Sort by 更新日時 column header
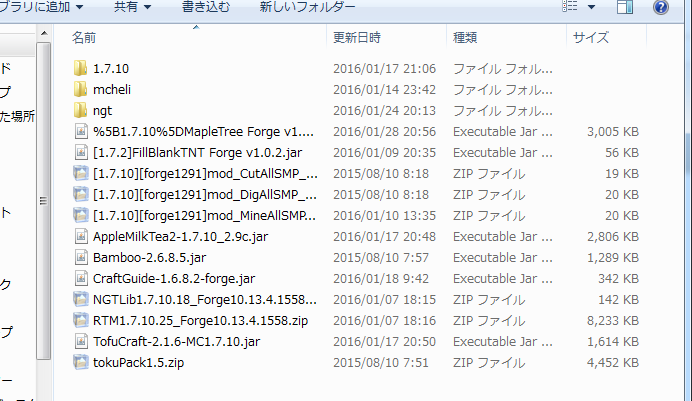This screenshot has height=401, width=692. [x=357, y=37]
